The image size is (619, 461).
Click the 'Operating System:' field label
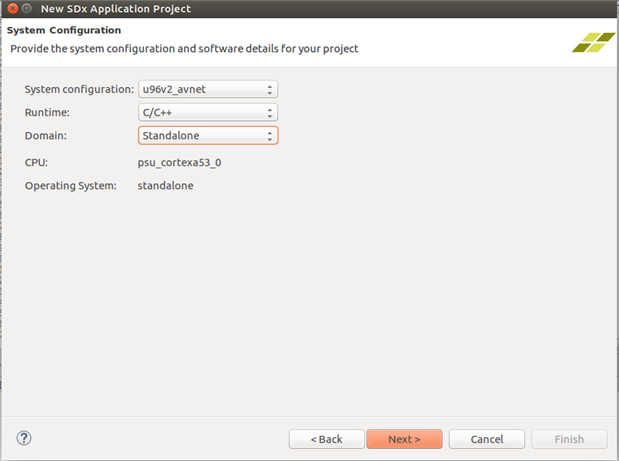(71, 186)
